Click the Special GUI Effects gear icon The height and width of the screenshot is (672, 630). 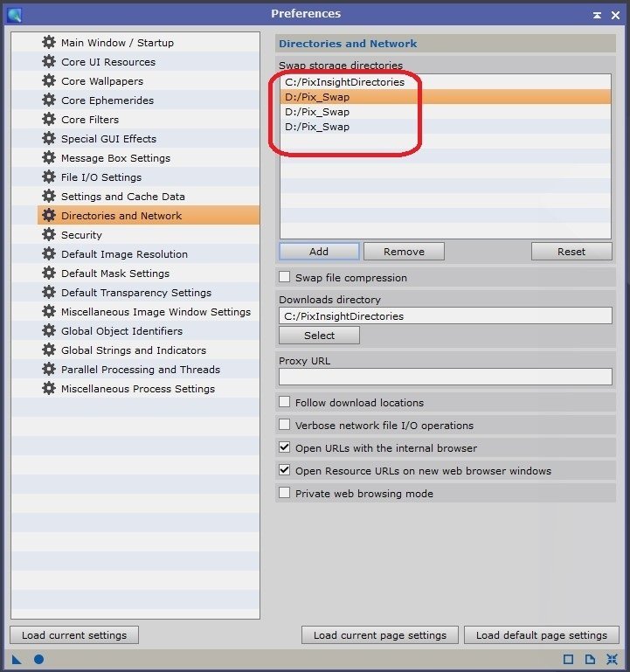[x=49, y=138]
